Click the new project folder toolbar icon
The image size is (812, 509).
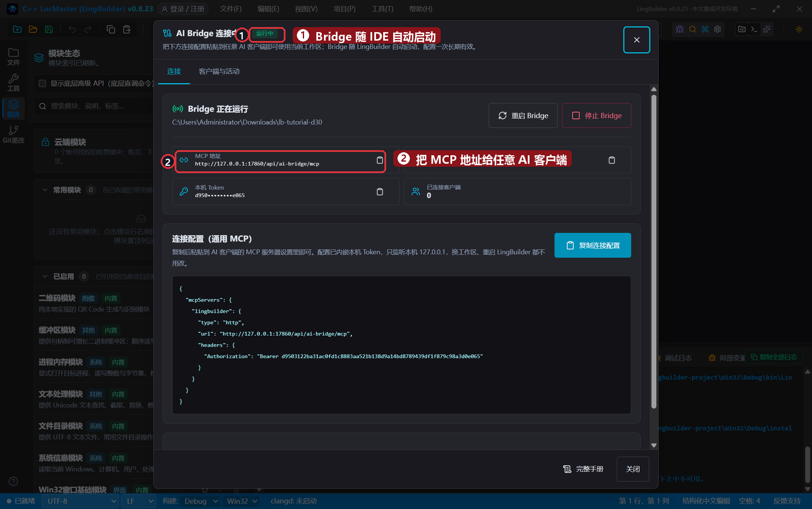point(17,29)
